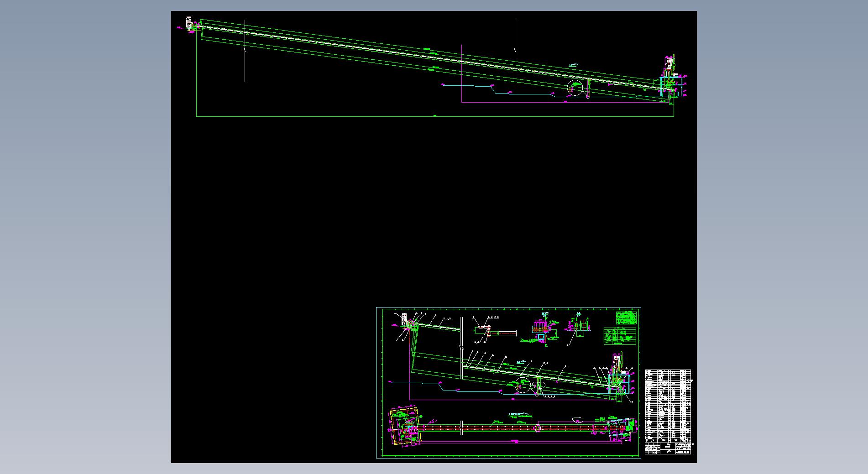
Task: Select the cyan support frame at the top view's right end
Action: point(671,86)
